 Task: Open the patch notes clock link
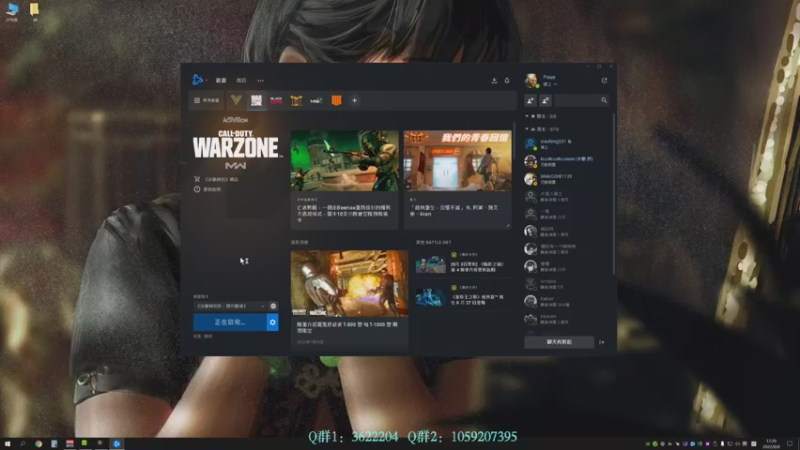208,189
